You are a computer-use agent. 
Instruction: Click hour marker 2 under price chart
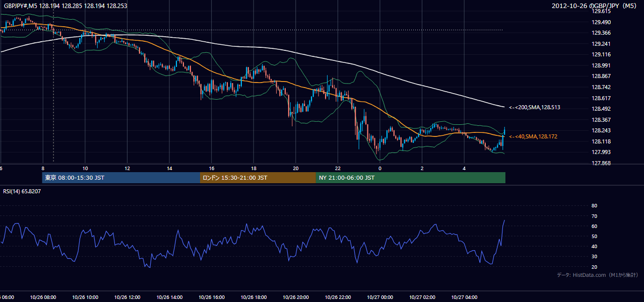coord(422,168)
